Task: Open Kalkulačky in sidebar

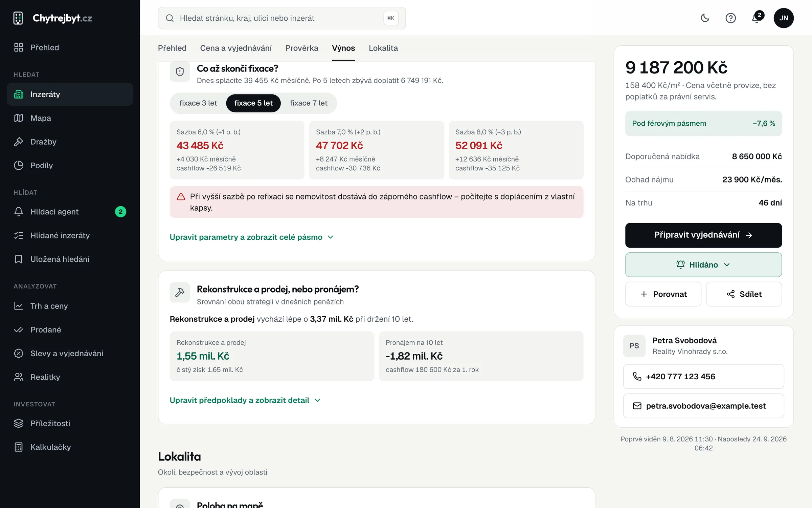Action: (x=70, y=447)
